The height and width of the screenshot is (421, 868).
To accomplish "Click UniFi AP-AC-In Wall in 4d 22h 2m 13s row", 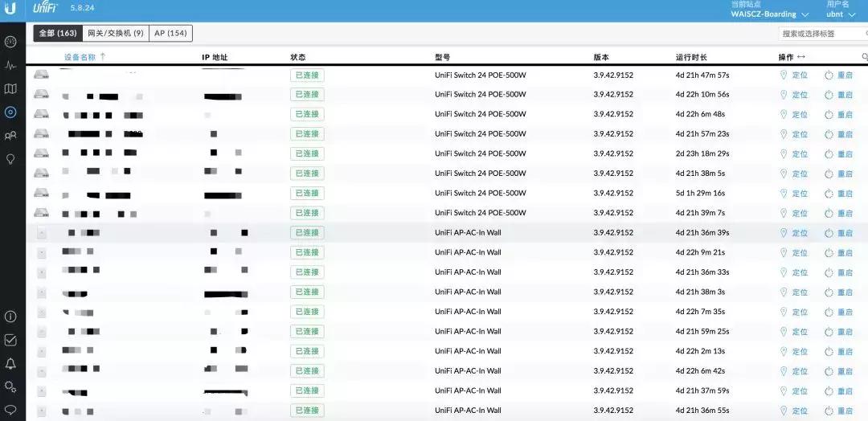I will pyautogui.click(x=468, y=351).
